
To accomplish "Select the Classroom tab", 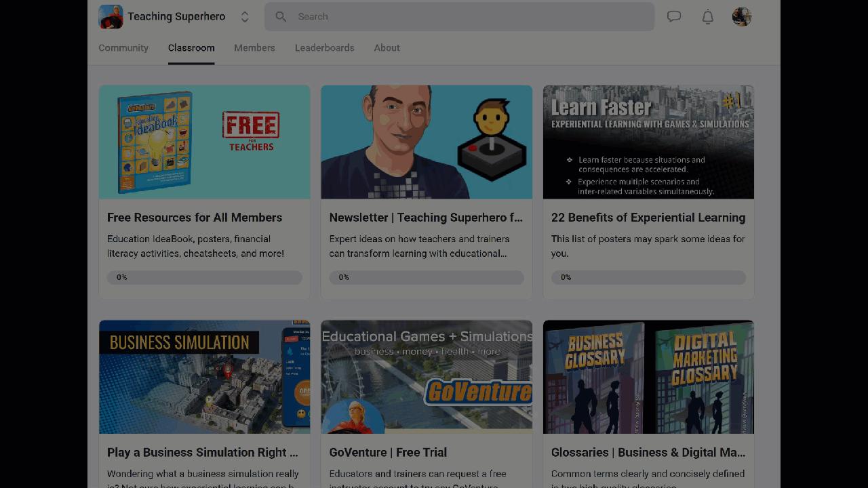I will tap(191, 48).
